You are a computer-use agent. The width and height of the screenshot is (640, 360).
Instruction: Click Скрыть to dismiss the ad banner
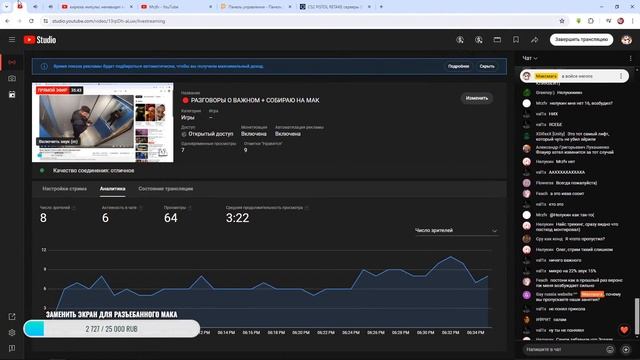tap(487, 66)
